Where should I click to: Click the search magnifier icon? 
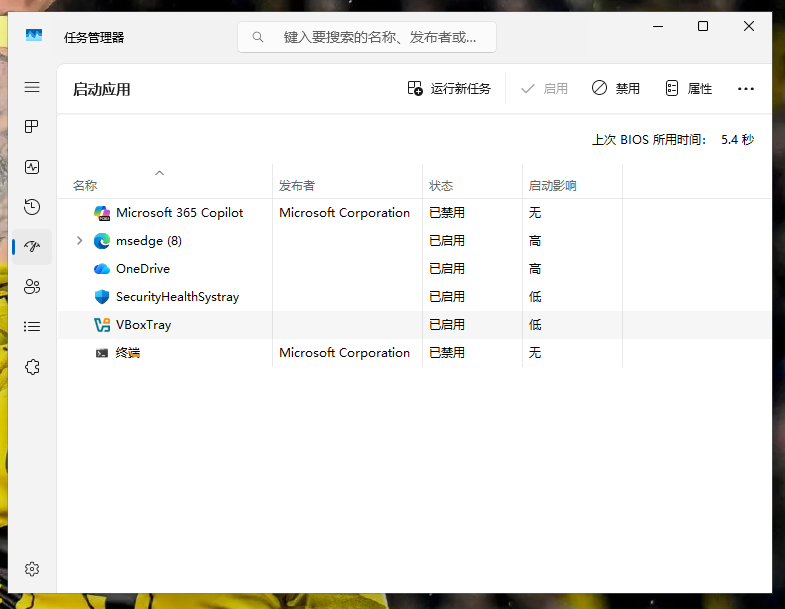coord(258,37)
